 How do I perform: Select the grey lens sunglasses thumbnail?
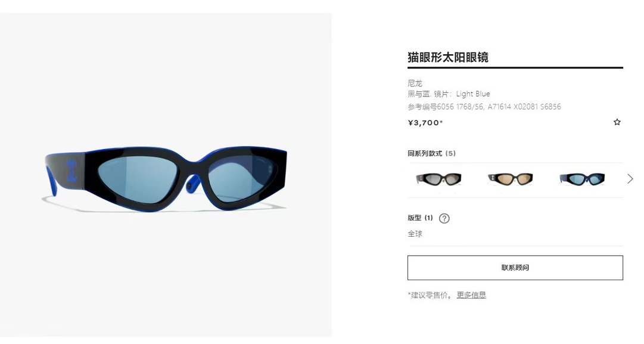click(x=438, y=179)
